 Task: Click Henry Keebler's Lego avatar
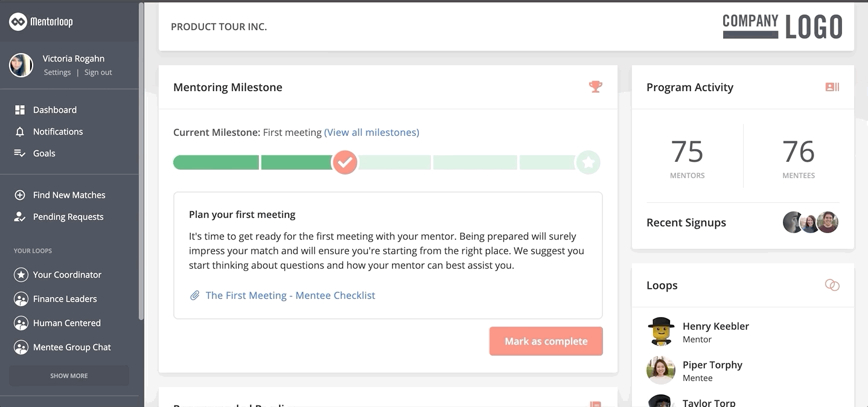[661, 332]
